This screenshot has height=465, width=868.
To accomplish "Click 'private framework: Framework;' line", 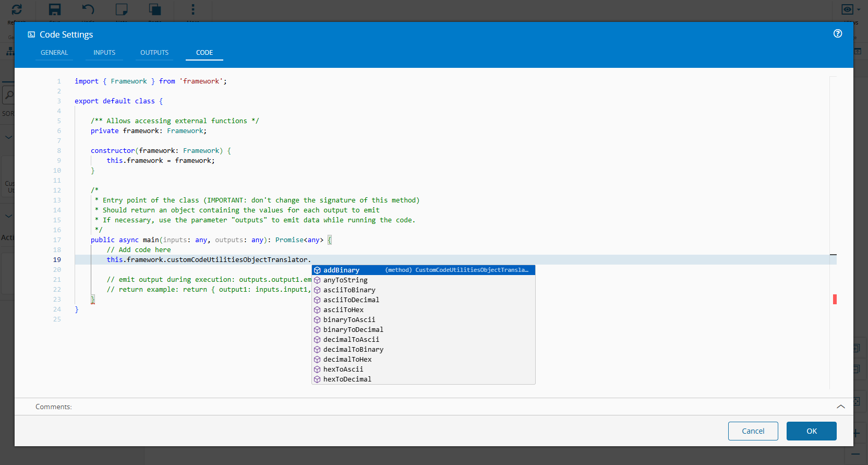I will point(149,131).
